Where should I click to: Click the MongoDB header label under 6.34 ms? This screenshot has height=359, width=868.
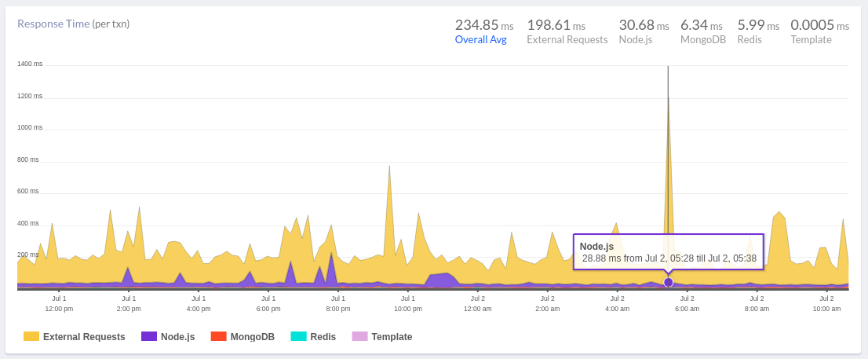click(x=703, y=40)
